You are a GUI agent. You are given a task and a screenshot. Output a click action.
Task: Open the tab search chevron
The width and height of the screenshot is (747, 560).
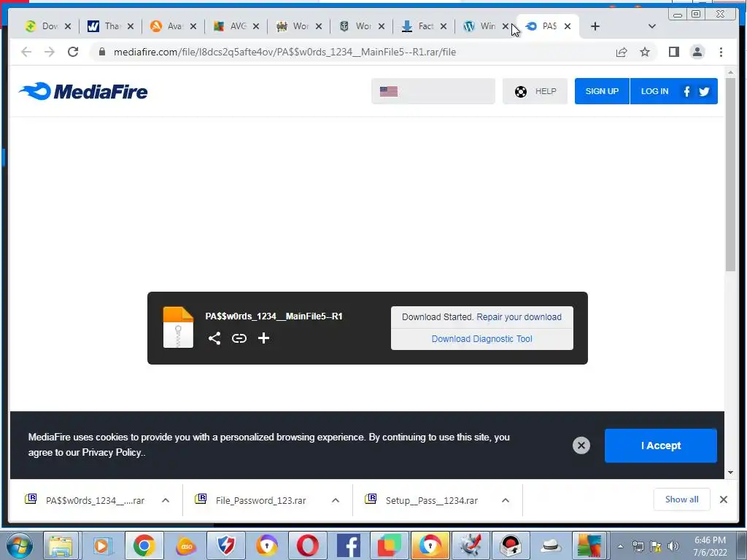pyautogui.click(x=652, y=26)
